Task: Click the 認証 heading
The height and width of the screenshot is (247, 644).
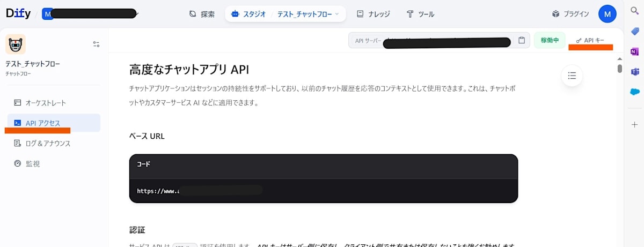Action: click(x=137, y=229)
